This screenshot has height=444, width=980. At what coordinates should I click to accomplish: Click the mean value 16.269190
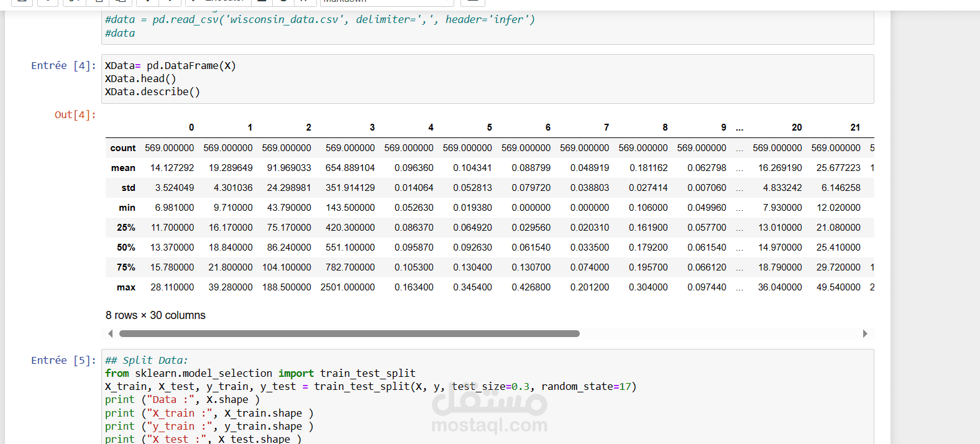coord(780,168)
